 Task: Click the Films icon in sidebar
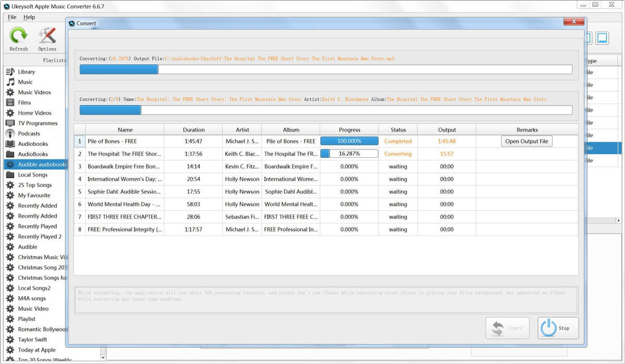pos(10,103)
